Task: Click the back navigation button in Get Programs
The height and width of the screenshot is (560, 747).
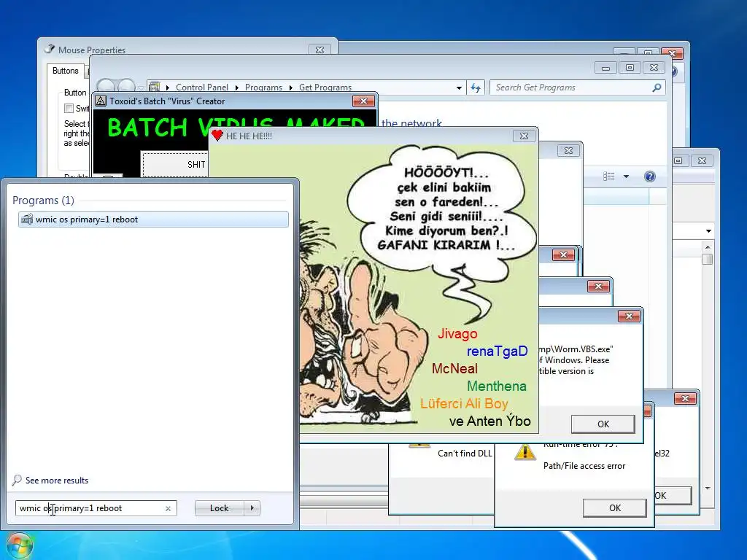Action: [106, 87]
